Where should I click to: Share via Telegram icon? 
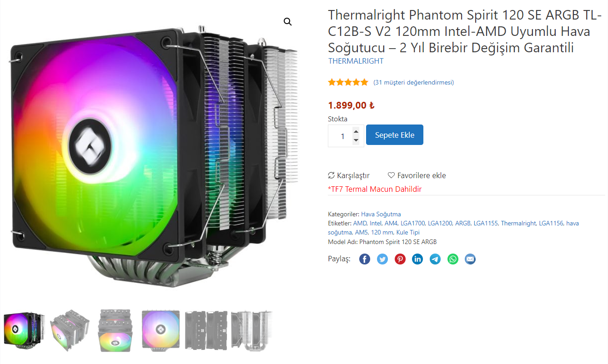coord(435,259)
